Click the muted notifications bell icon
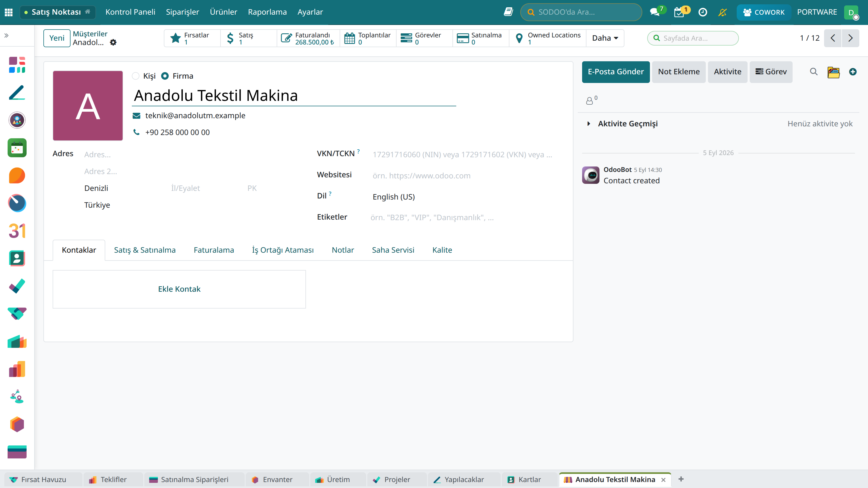This screenshot has width=868, height=488. click(722, 12)
